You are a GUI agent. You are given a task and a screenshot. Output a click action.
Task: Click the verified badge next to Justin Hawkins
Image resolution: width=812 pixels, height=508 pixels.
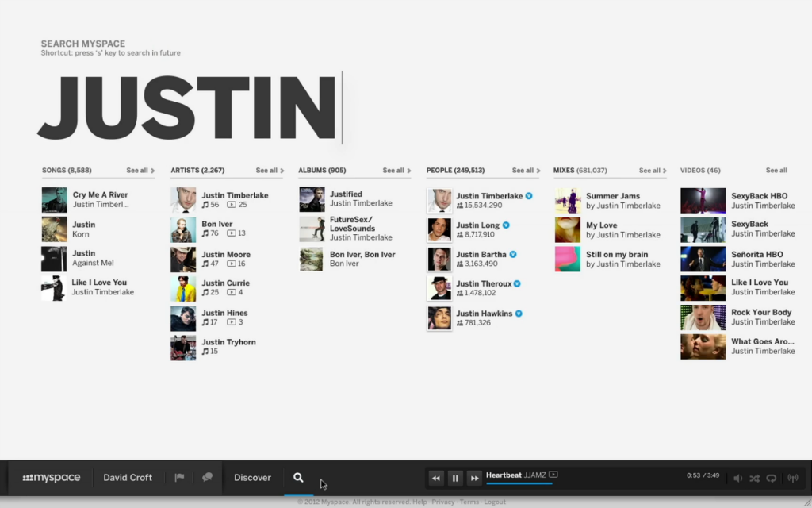519,313
